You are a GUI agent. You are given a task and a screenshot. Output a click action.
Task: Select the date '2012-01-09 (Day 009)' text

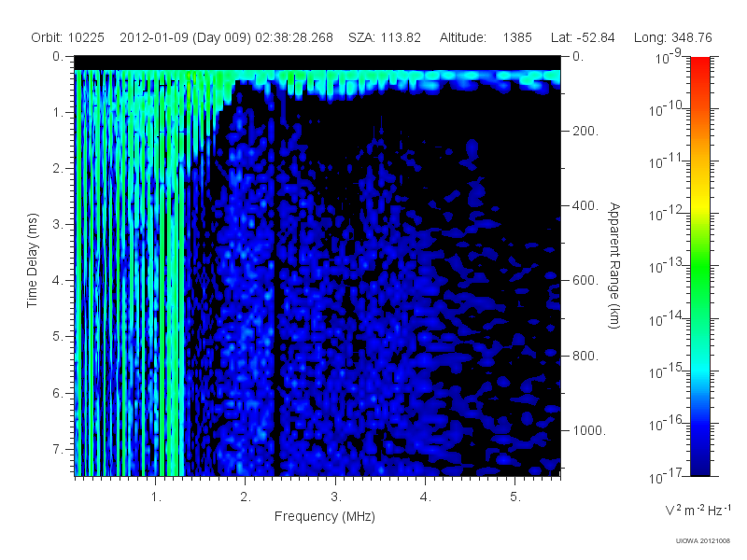click(x=185, y=37)
